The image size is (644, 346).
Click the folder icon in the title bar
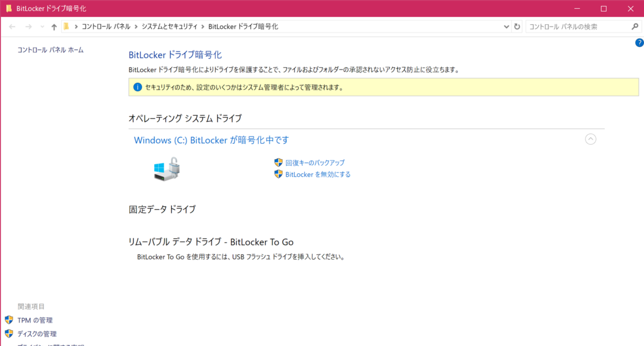pos(9,8)
